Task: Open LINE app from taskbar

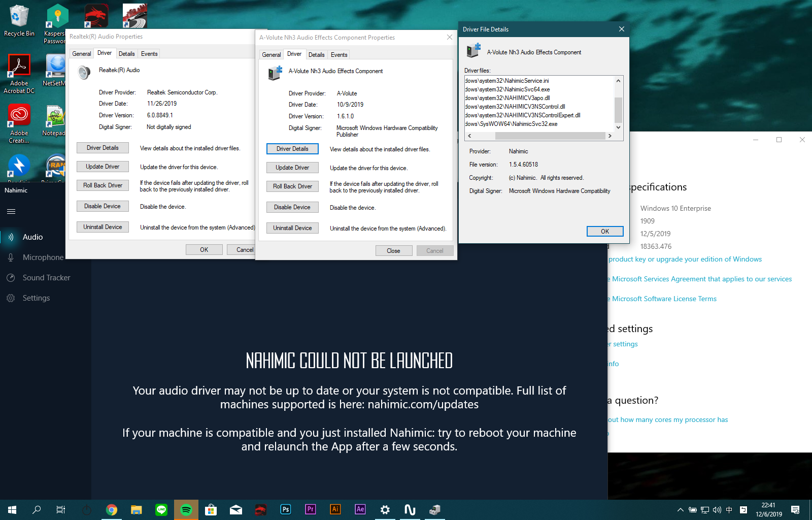Action: tap(161, 510)
